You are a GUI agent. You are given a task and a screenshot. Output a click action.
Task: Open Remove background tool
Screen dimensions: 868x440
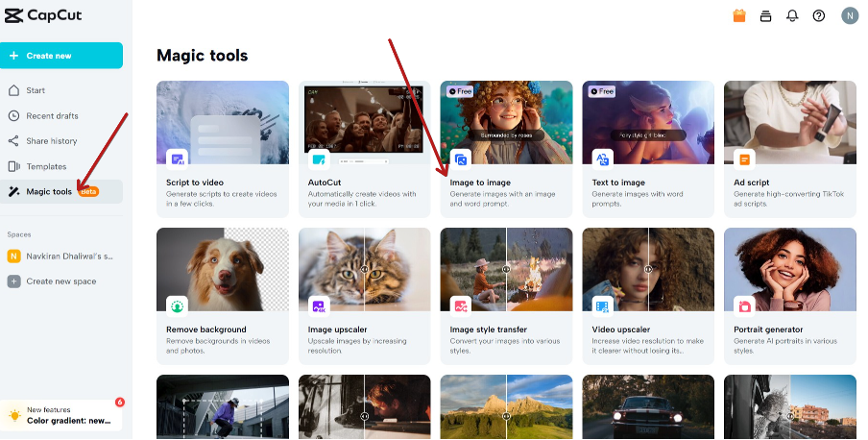[x=223, y=297]
